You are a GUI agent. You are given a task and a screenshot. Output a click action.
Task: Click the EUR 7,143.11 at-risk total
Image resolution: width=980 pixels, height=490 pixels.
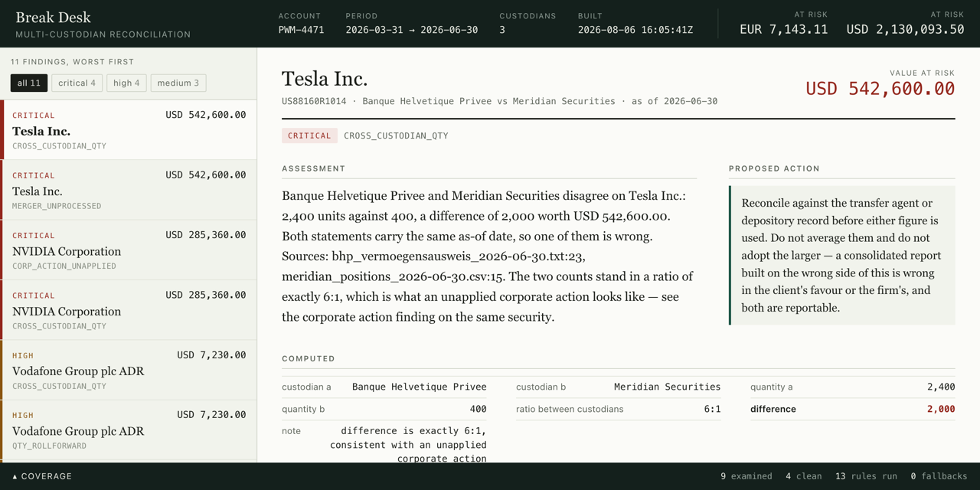(783, 29)
